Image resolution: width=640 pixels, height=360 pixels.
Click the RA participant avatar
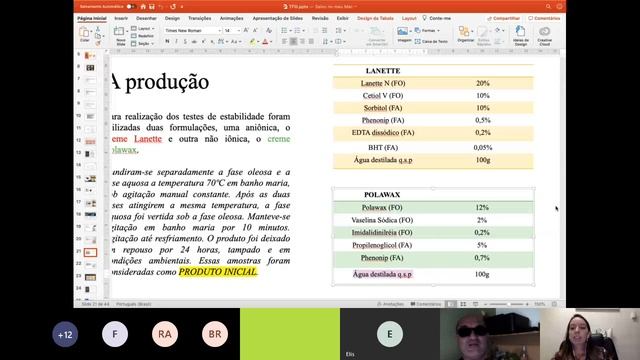tap(165, 334)
